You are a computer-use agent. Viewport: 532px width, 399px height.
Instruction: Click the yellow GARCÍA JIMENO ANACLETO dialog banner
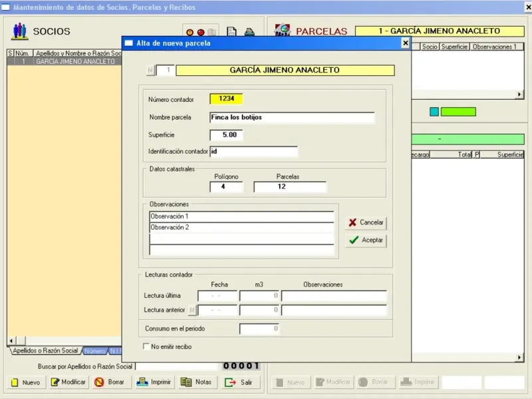click(x=285, y=70)
